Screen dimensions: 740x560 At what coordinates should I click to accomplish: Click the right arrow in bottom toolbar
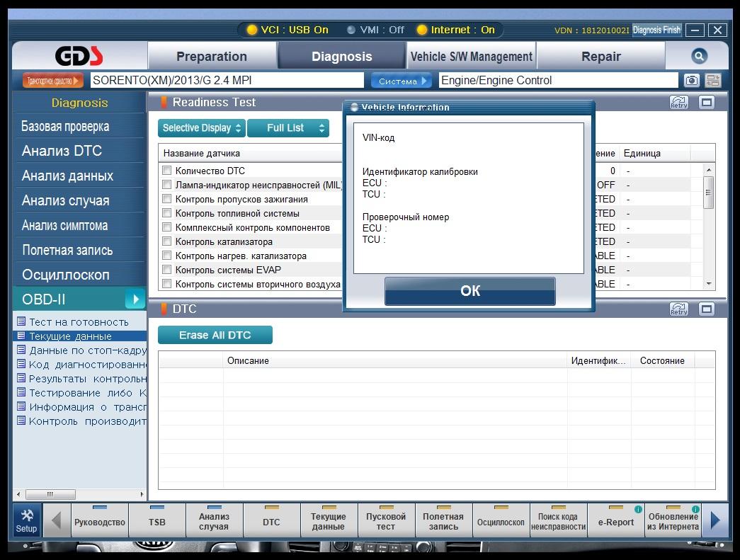[715, 520]
